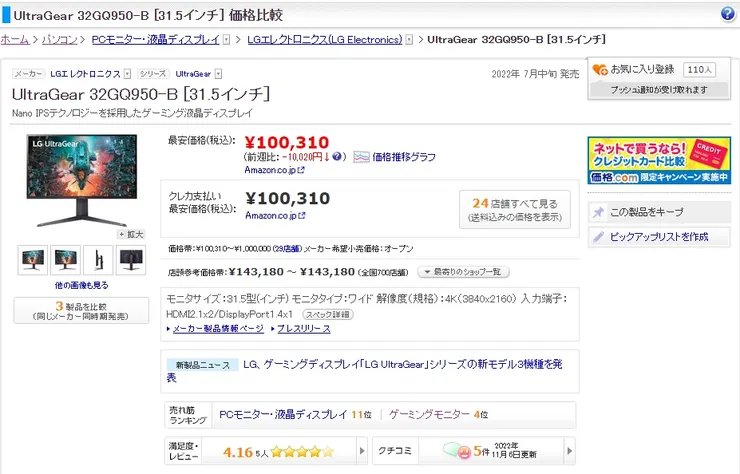This screenshot has height=474, width=740.
Task: Click the 110人 favorites count
Action: coord(699,70)
